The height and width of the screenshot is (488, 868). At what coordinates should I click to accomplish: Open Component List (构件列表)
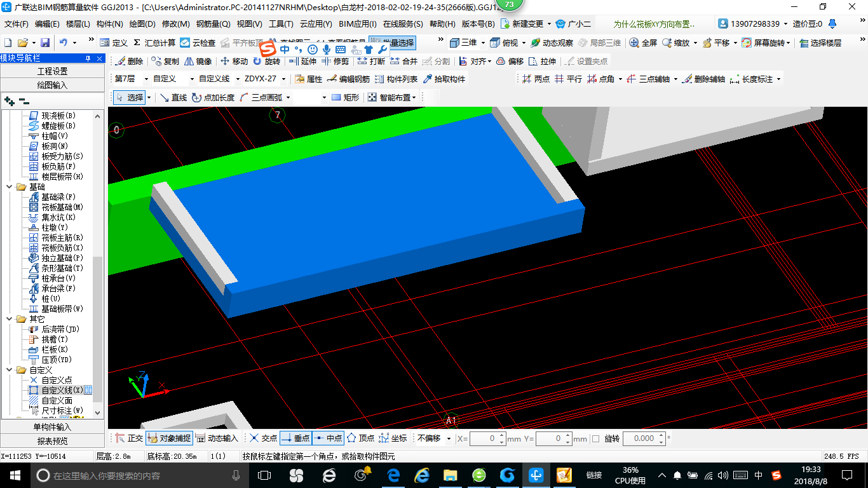[x=397, y=79]
